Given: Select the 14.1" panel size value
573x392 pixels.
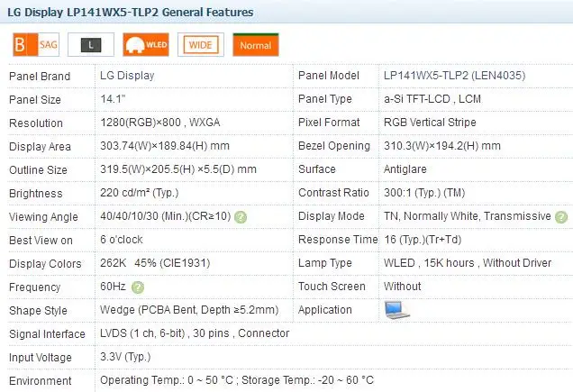Looking at the screenshot, I should point(113,99).
